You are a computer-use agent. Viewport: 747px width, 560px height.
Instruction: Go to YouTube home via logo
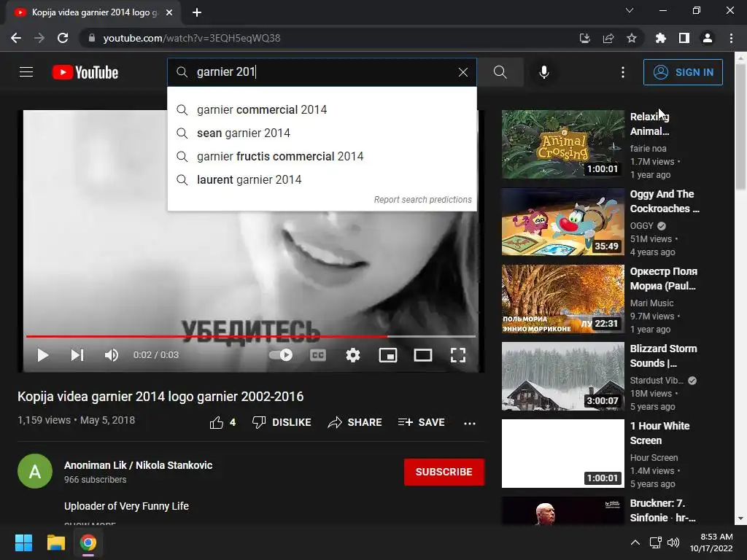[x=85, y=72]
